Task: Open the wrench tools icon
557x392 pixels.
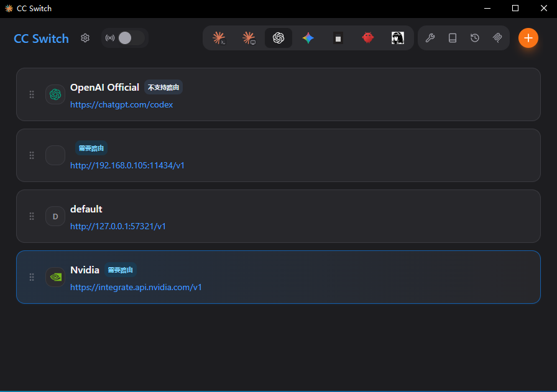Action: [430, 38]
